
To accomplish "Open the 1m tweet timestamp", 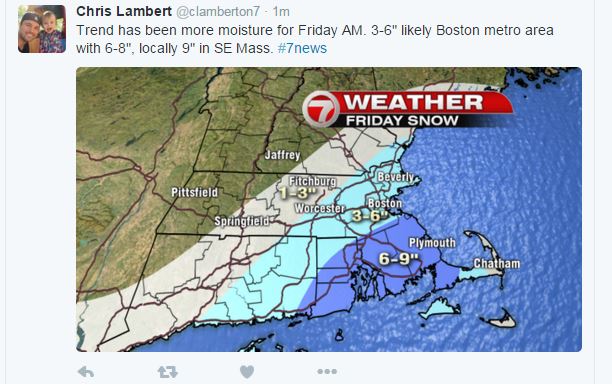I will click(x=281, y=12).
